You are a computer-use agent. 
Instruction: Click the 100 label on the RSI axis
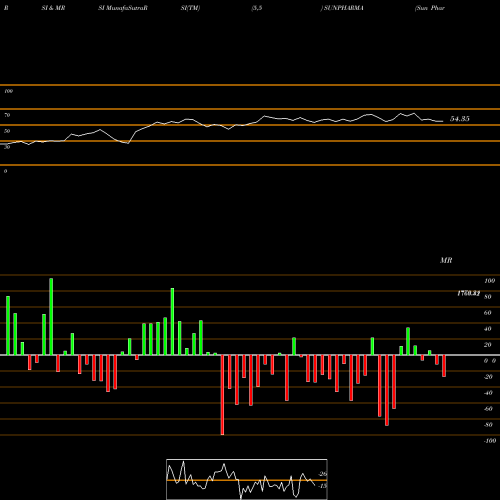click(x=8, y=91)
